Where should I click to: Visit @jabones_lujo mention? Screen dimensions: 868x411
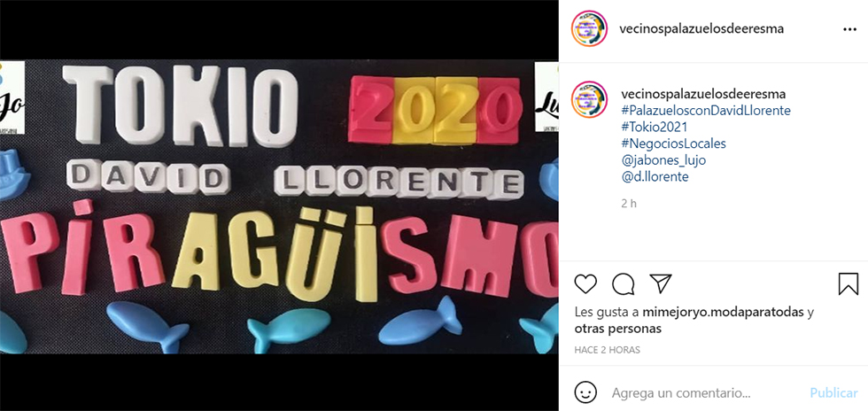point(663,160)
